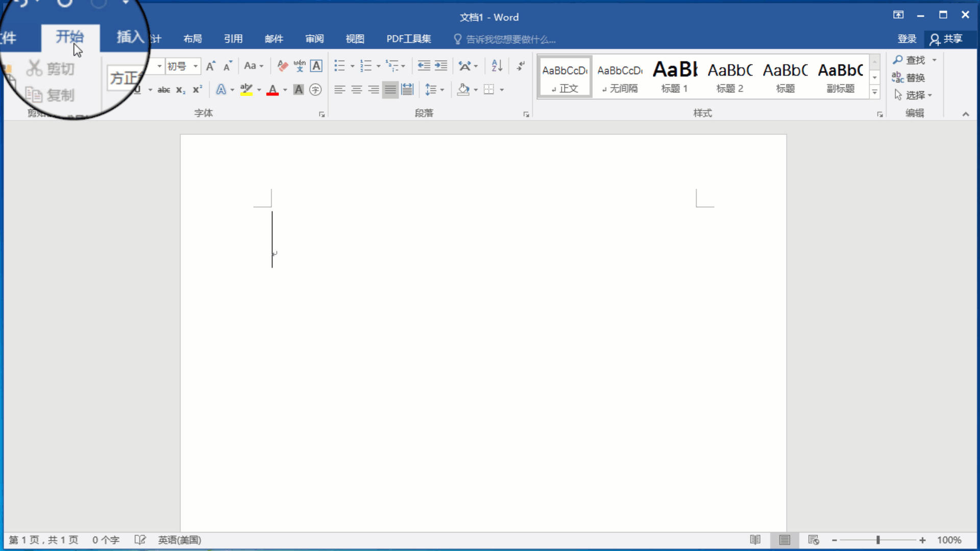Toggle strikethrough (abc) formatting

tap(164, 90)
